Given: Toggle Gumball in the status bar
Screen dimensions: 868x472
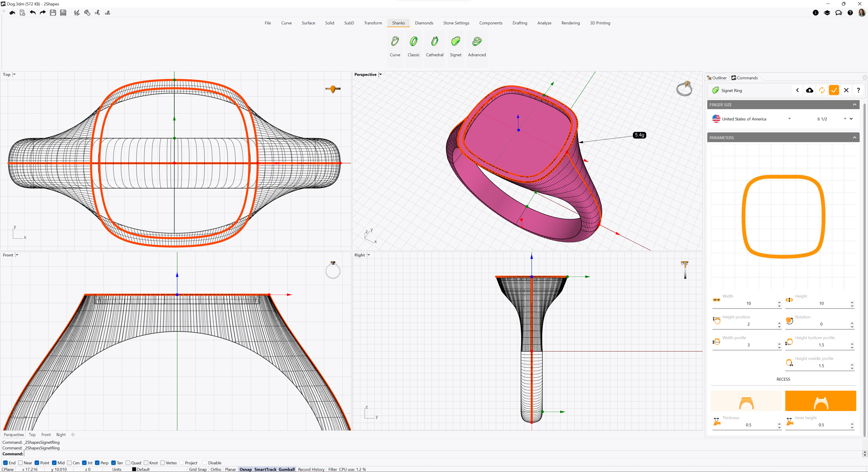Looking at the screenshot, I should [286, 469].
